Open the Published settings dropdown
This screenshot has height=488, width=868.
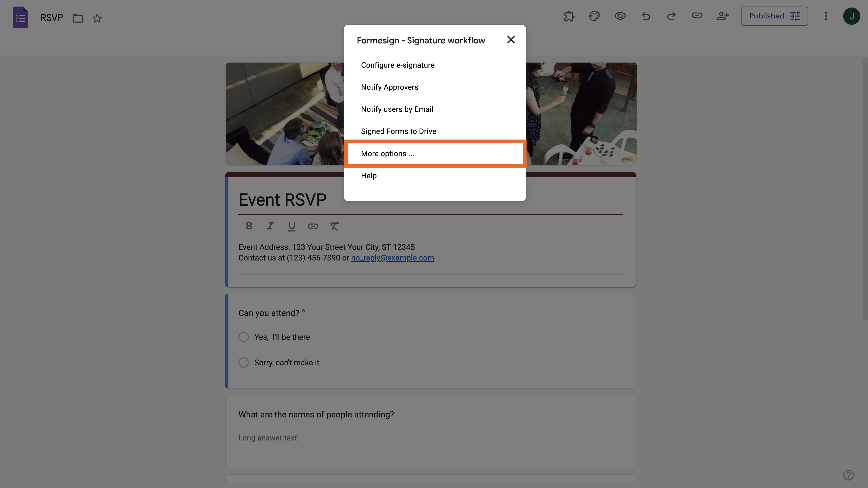(x=774, y=16)
